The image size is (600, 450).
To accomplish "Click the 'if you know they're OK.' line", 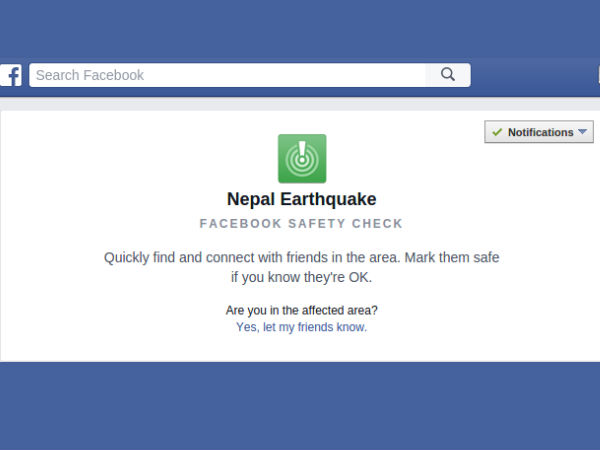I will pos(301,277).
